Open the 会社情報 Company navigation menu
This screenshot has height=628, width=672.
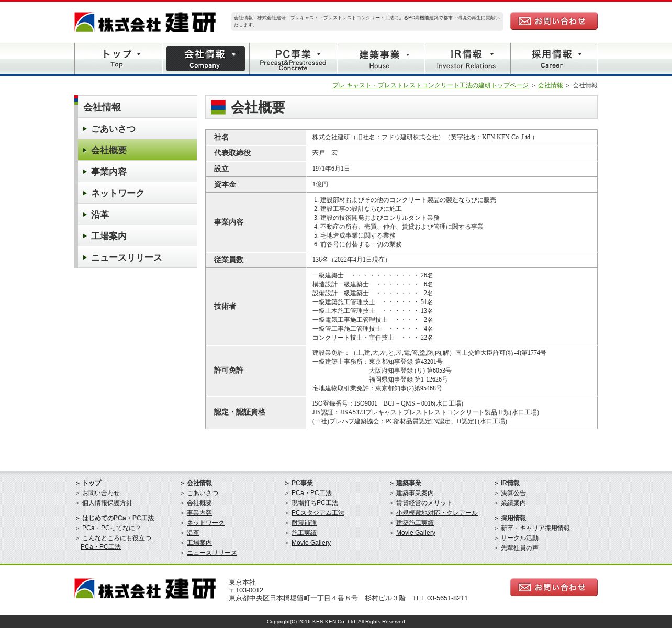pyautogui.click(x=206, y=59)
